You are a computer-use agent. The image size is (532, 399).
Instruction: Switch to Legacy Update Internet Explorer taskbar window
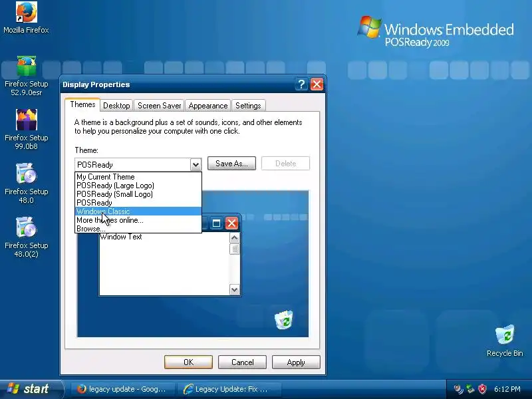(x=229, y=389)
